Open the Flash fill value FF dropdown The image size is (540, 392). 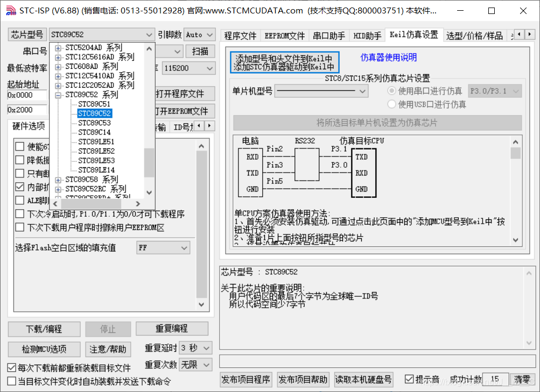point(184,248)
